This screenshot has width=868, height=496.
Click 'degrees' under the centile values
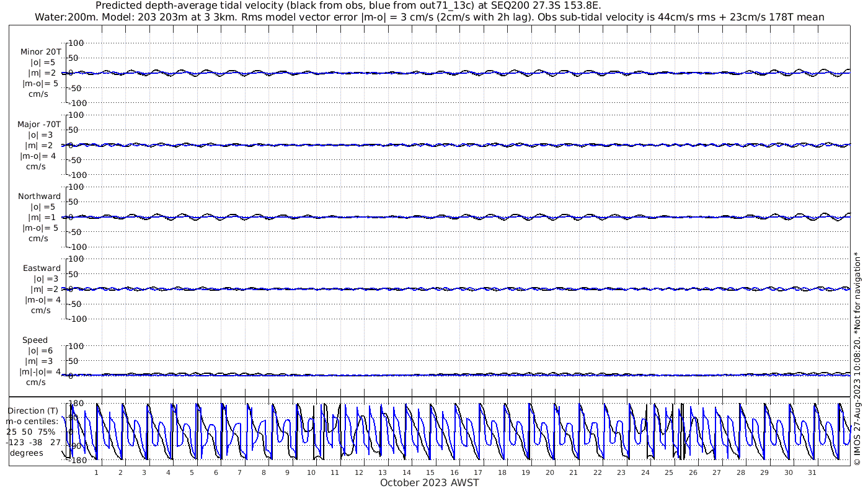27,453
